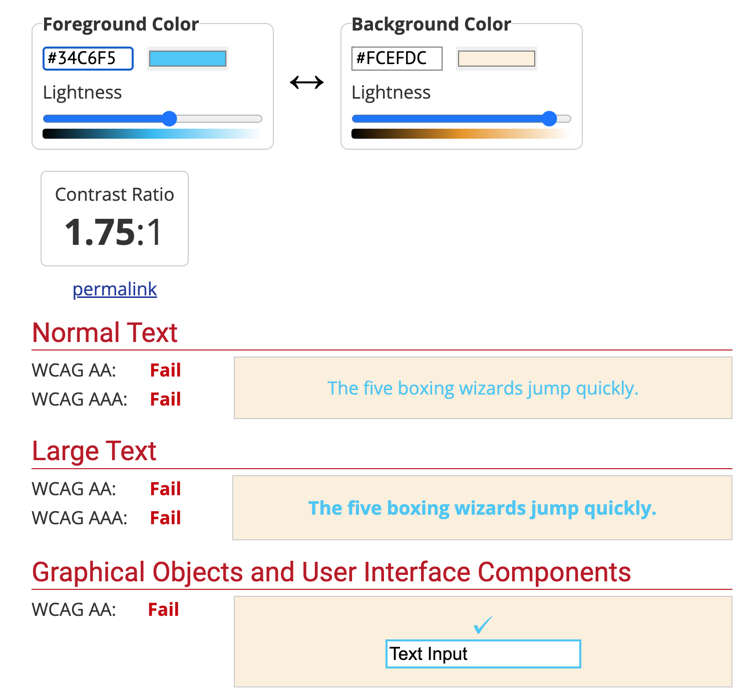
Task: Click into the Text Input sample box
Action: point(483,654)
